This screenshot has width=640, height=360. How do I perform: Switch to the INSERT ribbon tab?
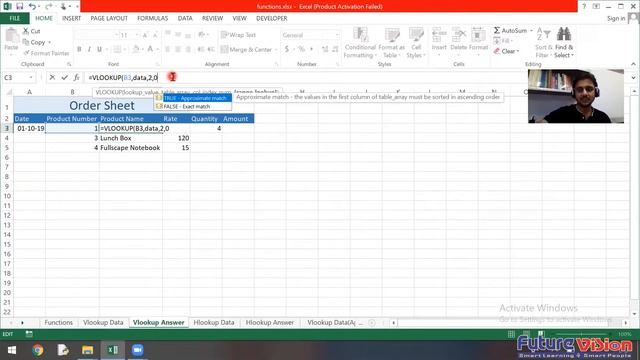(x=71, y=18)
